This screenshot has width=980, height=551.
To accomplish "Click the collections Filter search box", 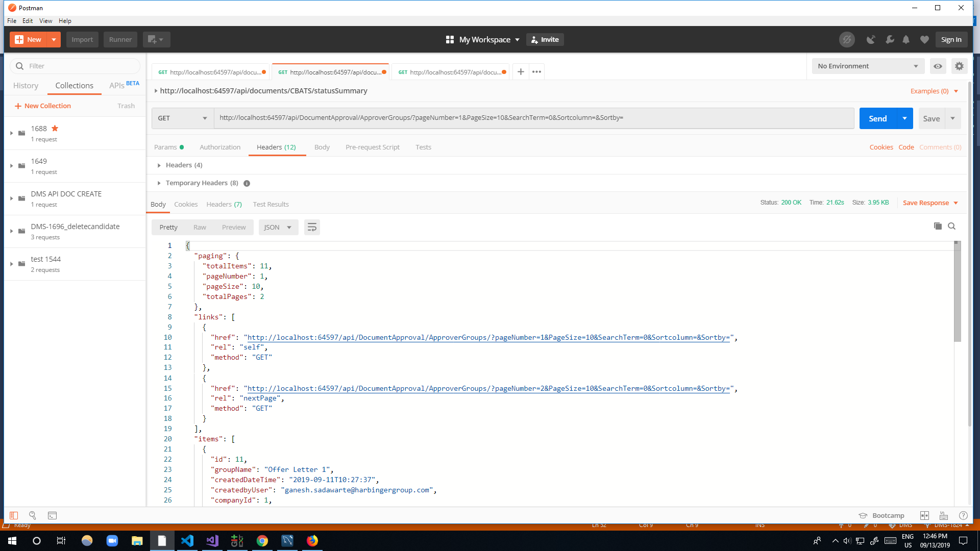I will (x=75, y=66).
